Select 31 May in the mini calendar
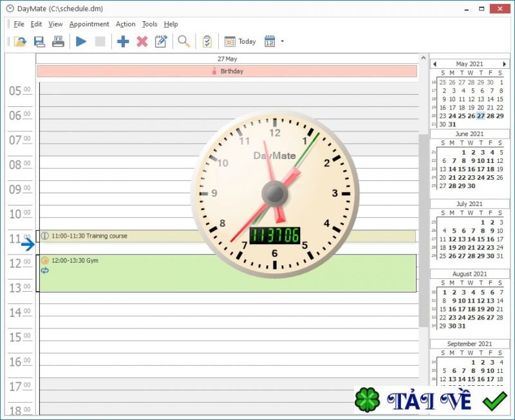515x420 pixels. tap(453, 124)
